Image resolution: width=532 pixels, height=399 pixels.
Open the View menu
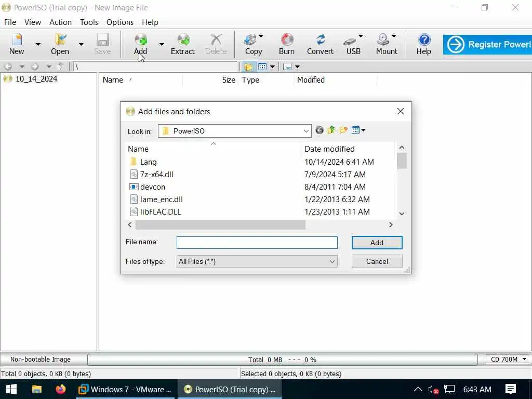click(x=33, y=22)
